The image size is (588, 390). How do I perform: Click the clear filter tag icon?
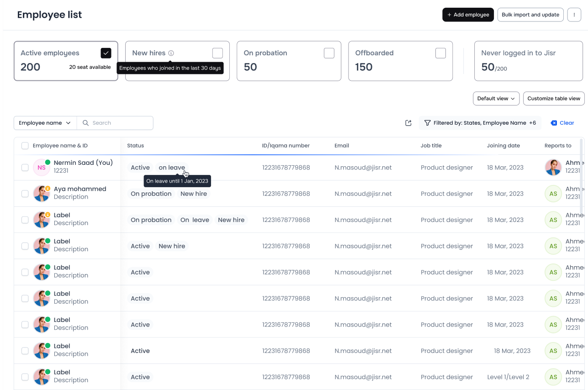[554, 123]
